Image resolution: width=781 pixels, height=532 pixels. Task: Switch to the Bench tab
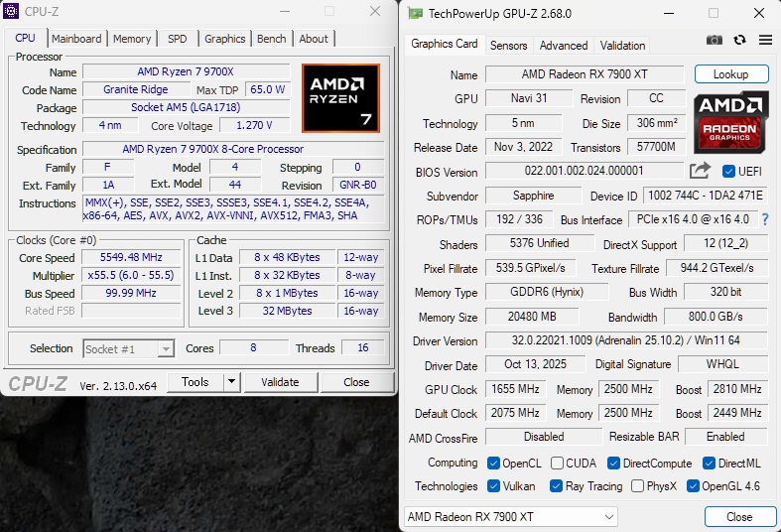click(271, 39)
